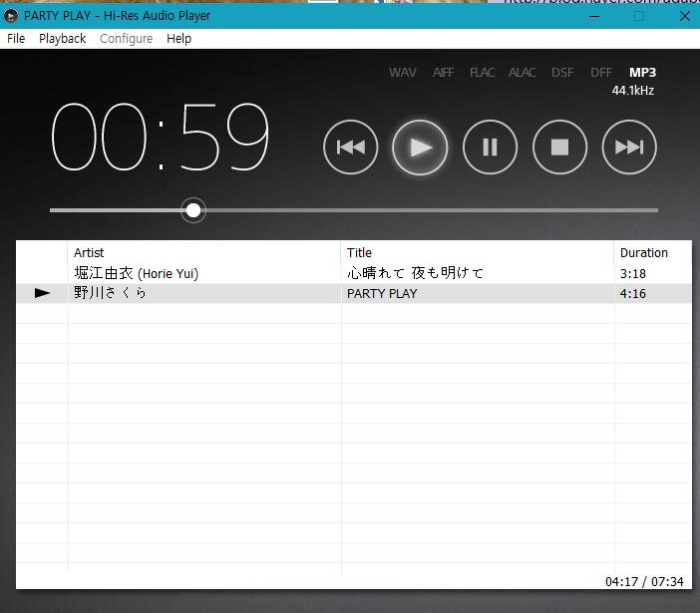Click the Artist column header
The width and height of the screenshot is (700, 613).
point(89,253)
